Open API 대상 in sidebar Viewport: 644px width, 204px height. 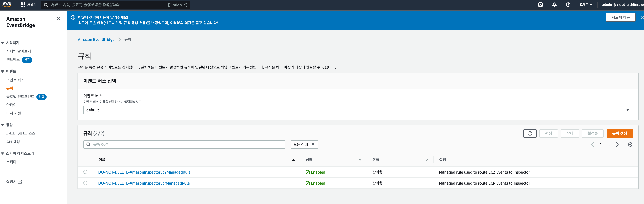click(13, 142)
